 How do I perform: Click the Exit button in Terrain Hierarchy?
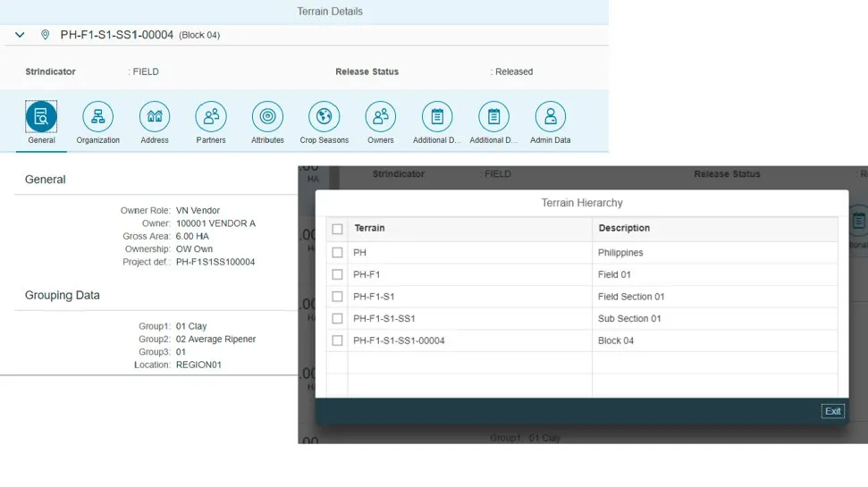(832, 411)
